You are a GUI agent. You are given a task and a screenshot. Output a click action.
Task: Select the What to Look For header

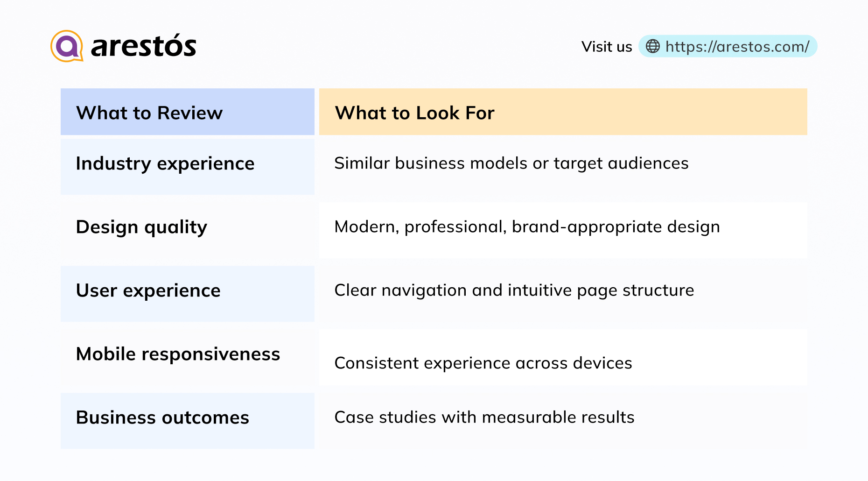click(414, 113)
